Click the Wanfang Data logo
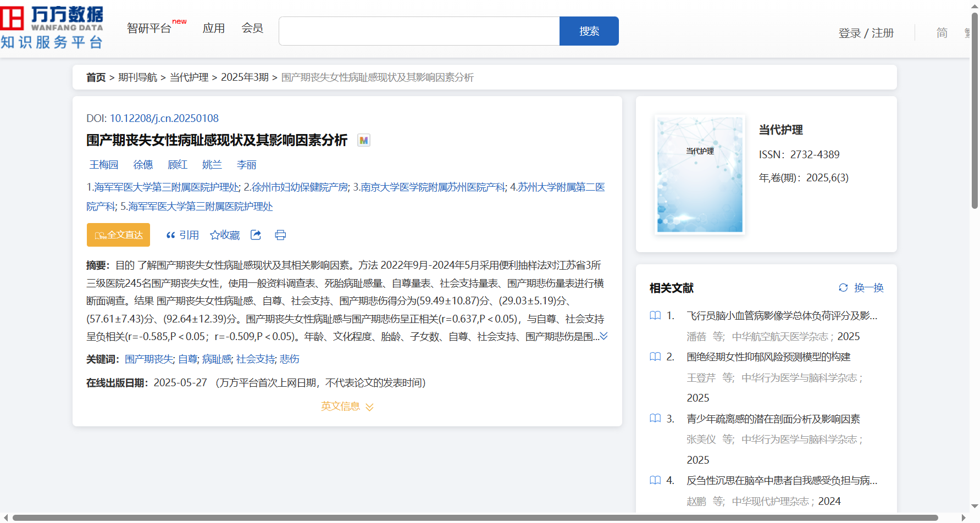This screenshot has height=523, width=980. [52, 27]
